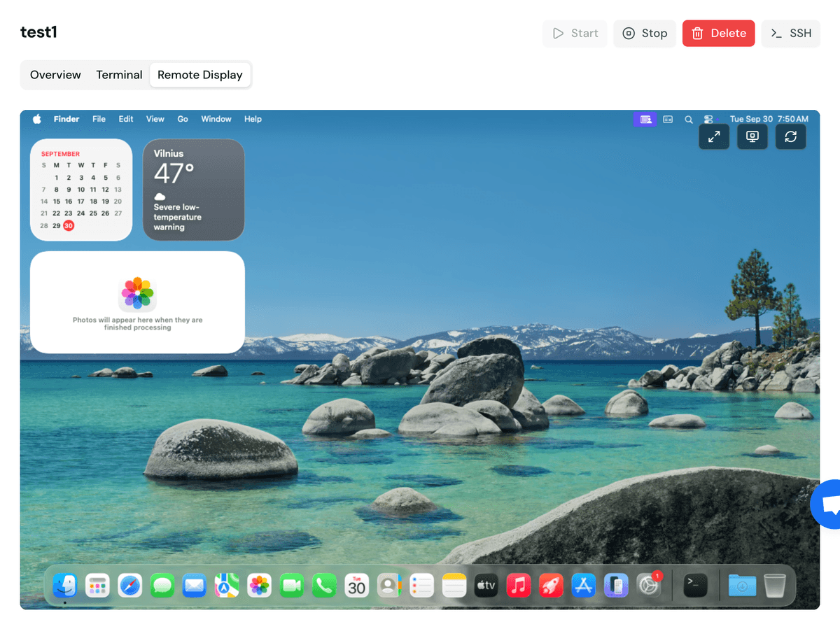Click the Vilnius weather widget
840x643 pixels.
(194, 190)
